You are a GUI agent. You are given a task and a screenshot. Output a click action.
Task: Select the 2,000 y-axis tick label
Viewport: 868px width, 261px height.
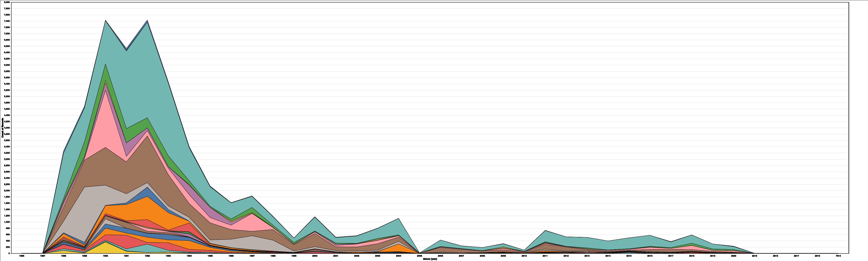click(x=7, y=191)
